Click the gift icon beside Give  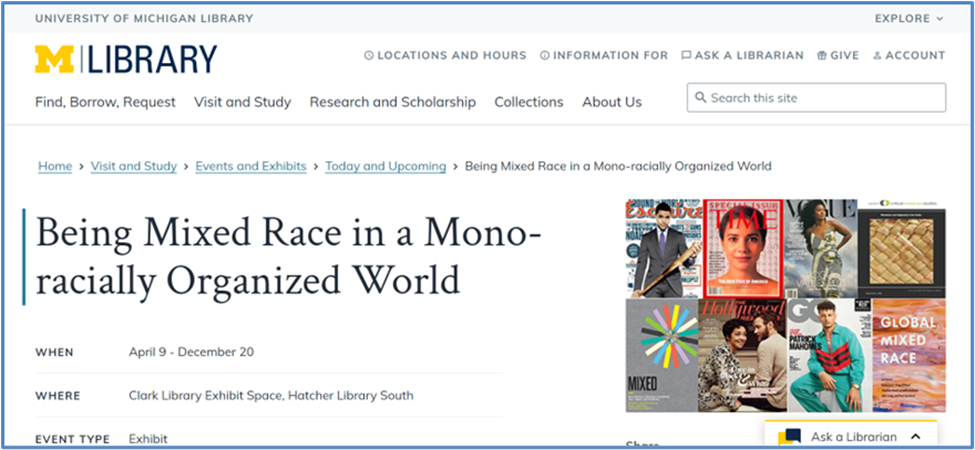[x=822, y=56]
